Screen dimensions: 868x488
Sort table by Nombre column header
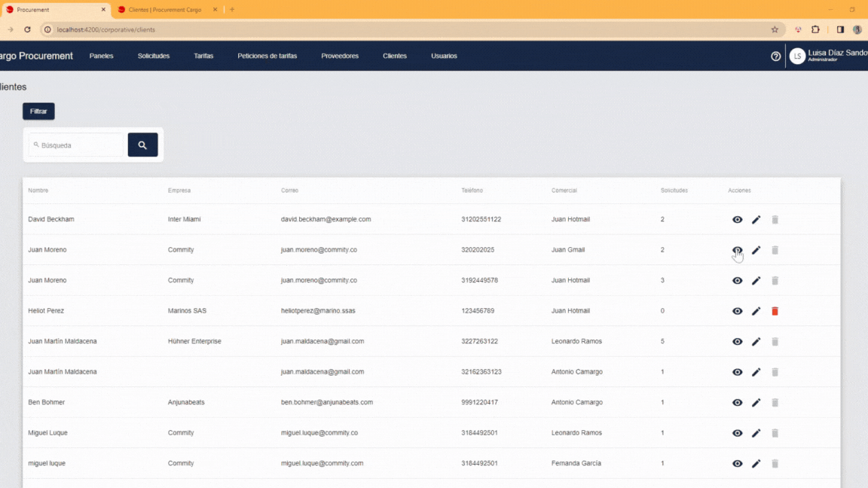(38, 191)
